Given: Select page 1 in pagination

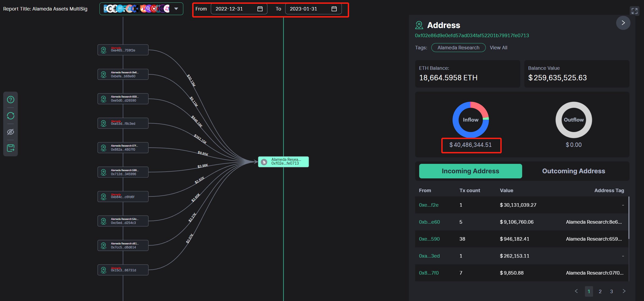Looking at the screenshot, I should [589, 291].
